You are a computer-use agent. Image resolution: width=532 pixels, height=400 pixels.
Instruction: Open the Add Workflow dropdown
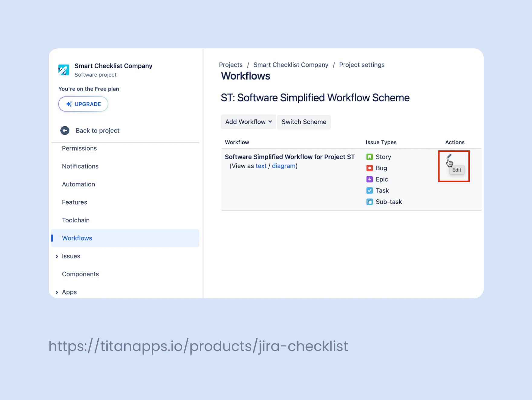point(248,122)
